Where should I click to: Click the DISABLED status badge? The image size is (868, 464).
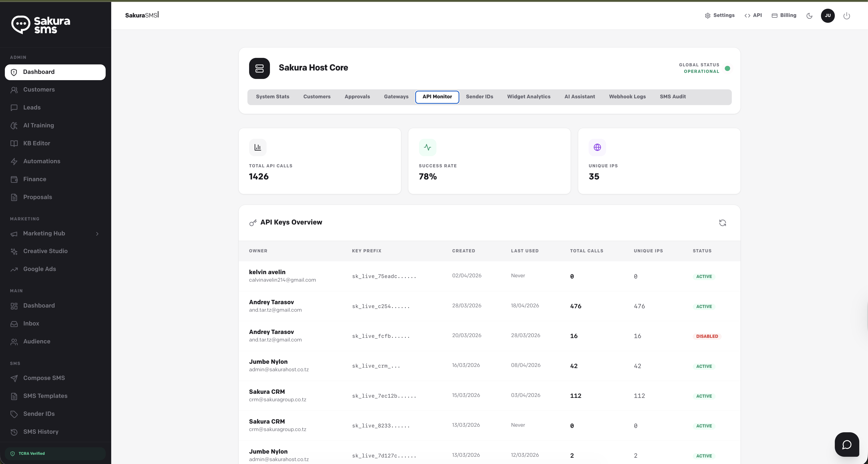(x=707, y=336)
